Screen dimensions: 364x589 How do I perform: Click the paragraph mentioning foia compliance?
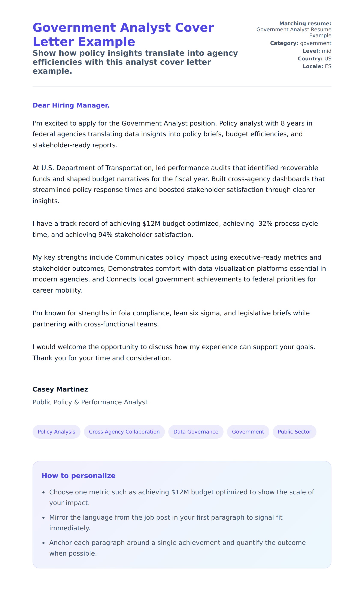pyautogui.click(x=171, y=318)
